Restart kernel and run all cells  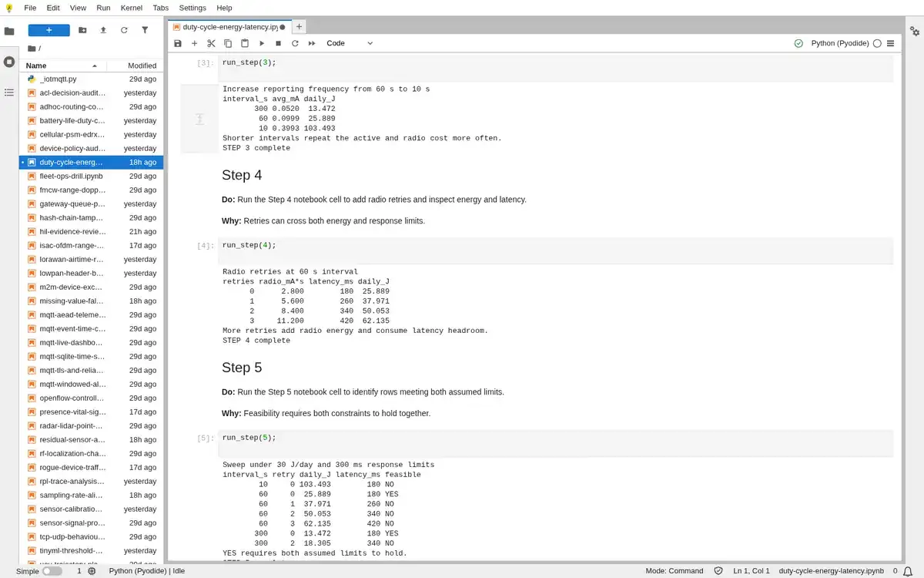tap(312, 43)
